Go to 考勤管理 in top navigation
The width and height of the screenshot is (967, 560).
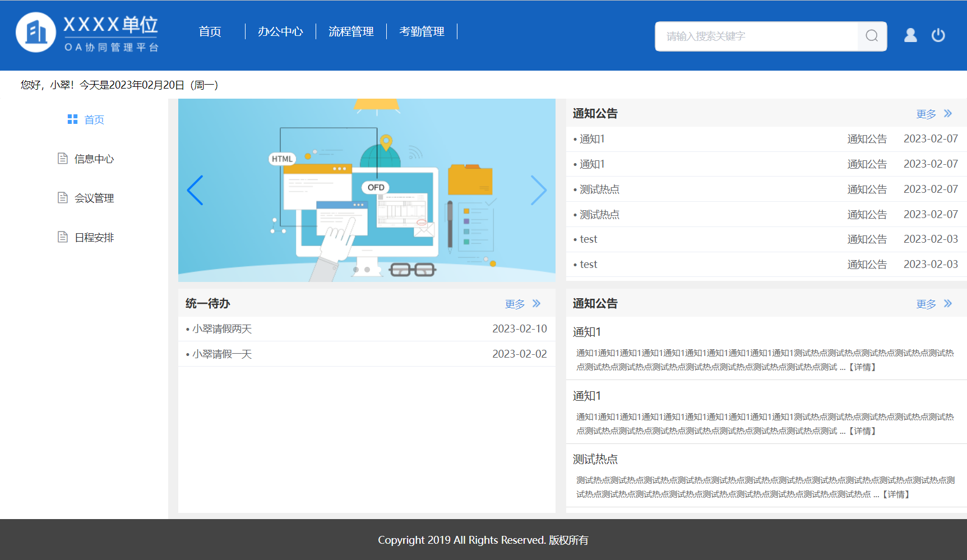422,32
